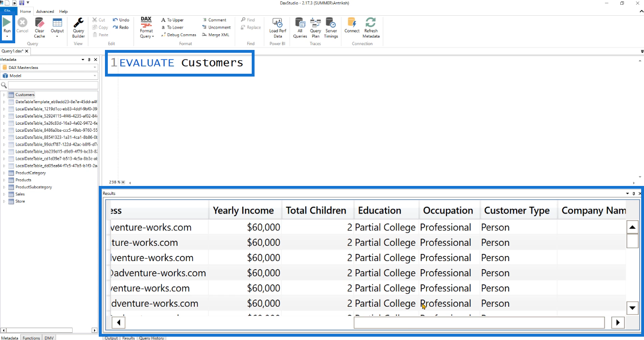Open the Query History tab
This screenshot has width=644, height=340.
click(x=152, y=338)
